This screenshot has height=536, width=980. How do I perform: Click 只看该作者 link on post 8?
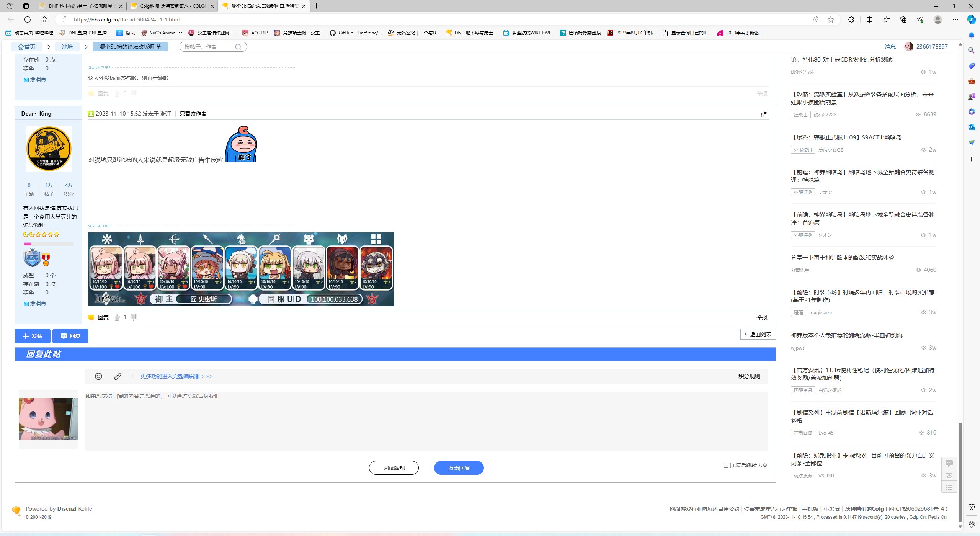pos(193,114)
